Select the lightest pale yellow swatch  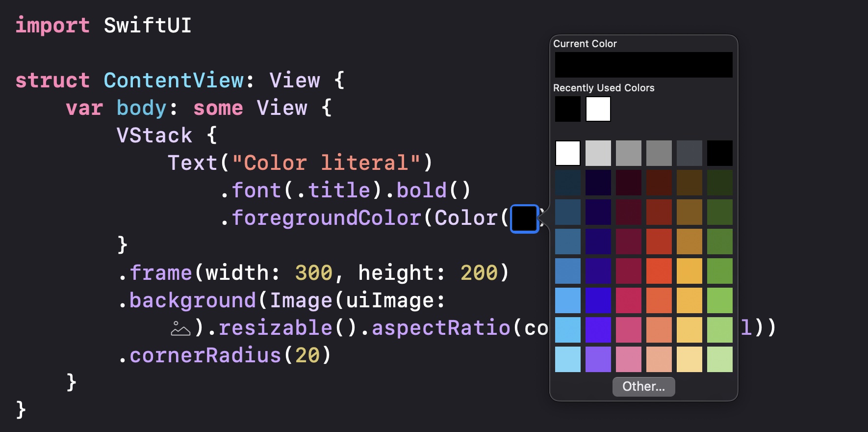(x=689, y=359)
